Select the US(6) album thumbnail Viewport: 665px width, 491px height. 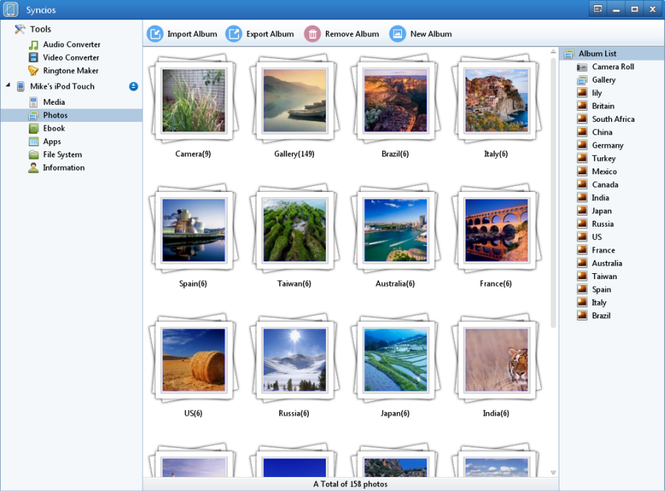point(193,360)
